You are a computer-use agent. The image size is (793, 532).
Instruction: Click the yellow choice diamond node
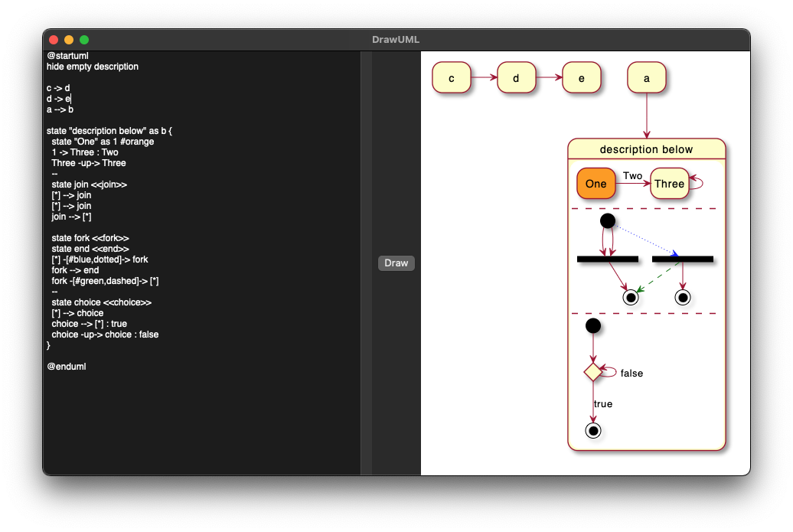tap(593, 372)
